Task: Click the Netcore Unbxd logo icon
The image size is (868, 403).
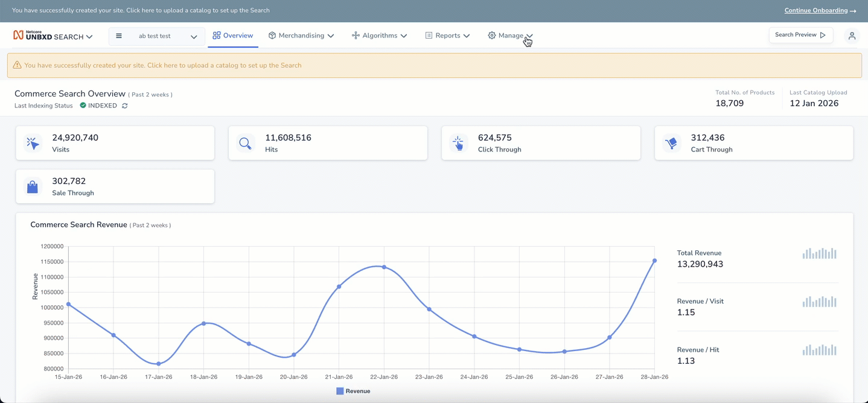Action: click(18, 36)
